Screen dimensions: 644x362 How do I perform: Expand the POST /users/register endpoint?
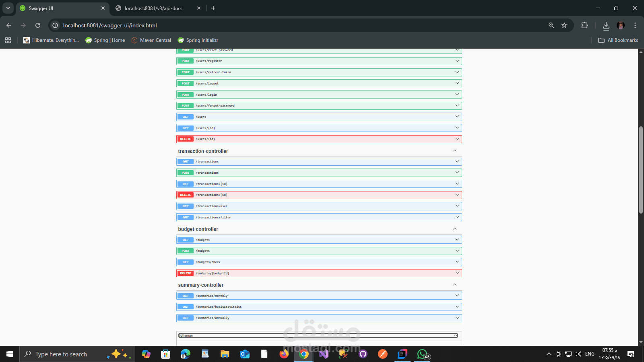click(319, 61)
